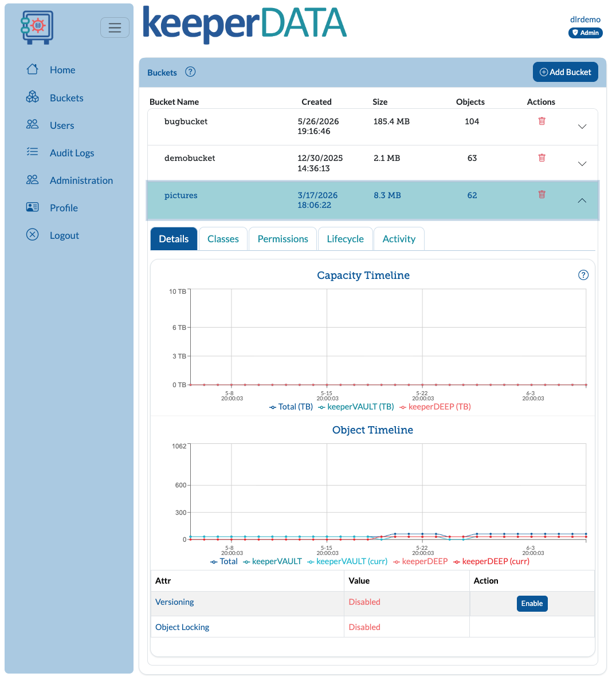616x677 pixels.
Task: Toggle keeperDEEP (curr) object legend series
Action: (x=491, y=561)
